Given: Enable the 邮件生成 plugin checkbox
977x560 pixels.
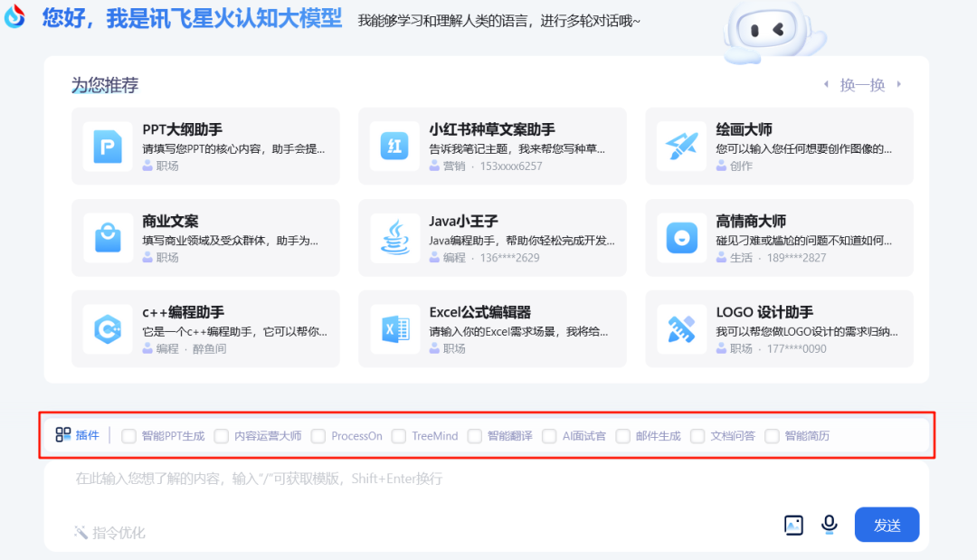Looking at the screenshot, I should point(623,436).
